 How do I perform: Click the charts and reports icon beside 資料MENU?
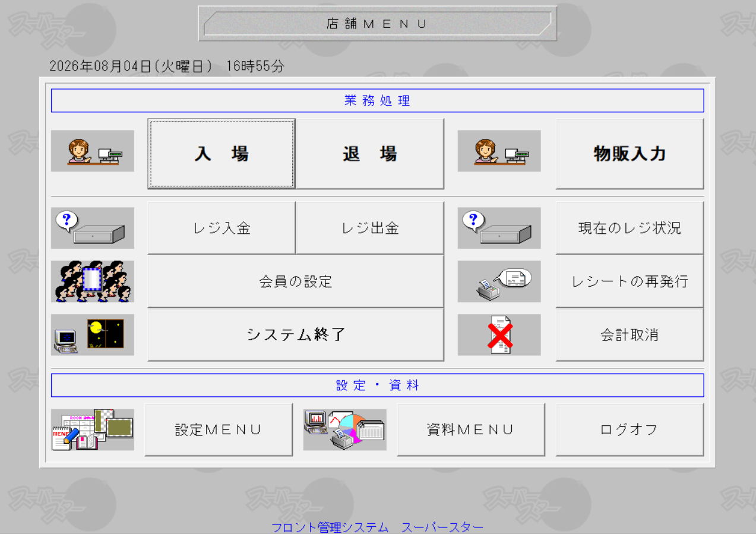click(345, 430)
